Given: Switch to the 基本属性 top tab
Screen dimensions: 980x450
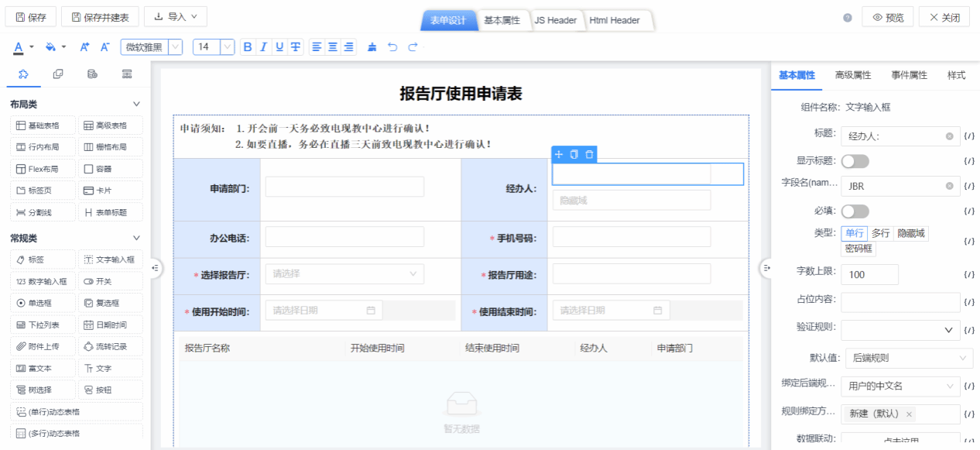Looking at the screenshot, I should tap(502, 20).
